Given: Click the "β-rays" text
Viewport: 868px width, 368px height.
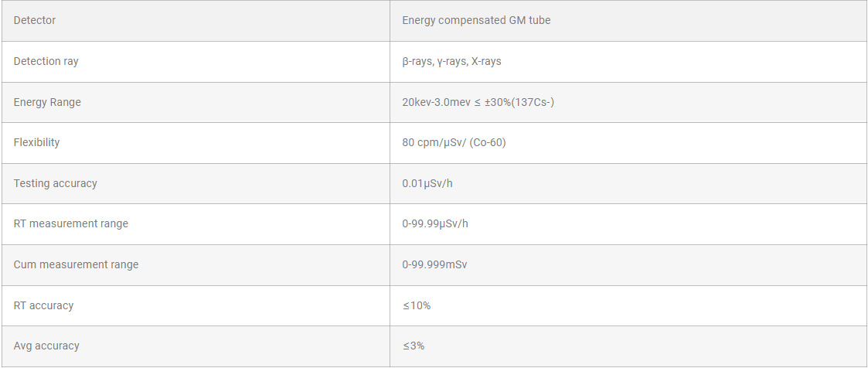Looking at the screenshot, I should [x=417, y=61].
